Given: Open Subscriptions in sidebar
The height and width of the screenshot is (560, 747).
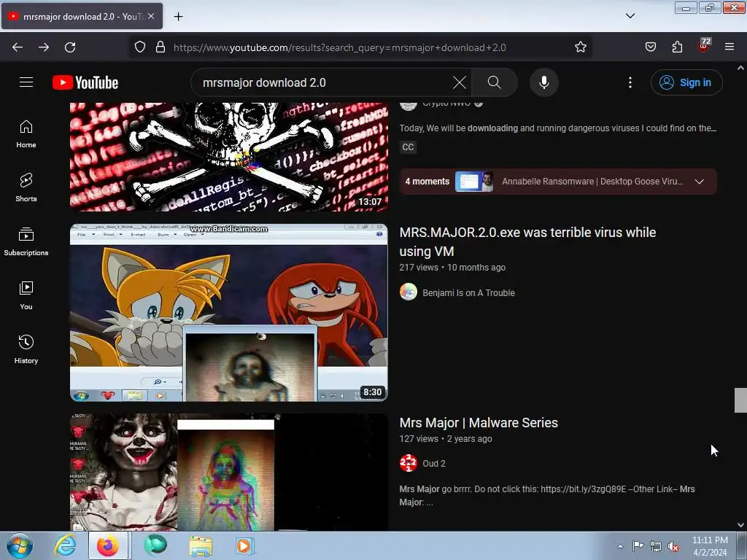Looking at the screenshot, I should 26,242.
